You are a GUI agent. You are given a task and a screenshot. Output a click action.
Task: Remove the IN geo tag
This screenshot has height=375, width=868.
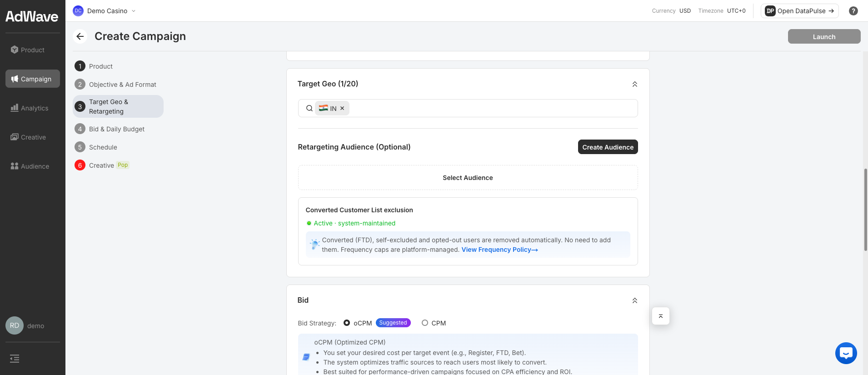tap(342, 108)
